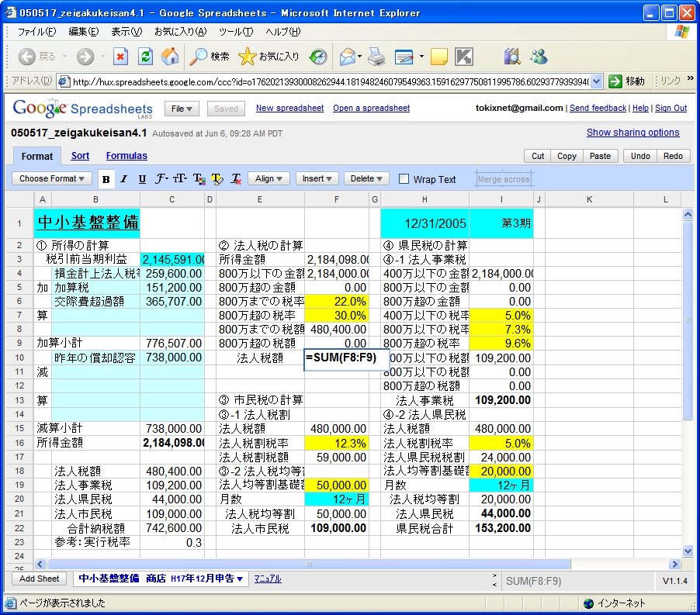700x615 pixels.
Task: Open the Choose Format dropdown
Action: (52, 179)
